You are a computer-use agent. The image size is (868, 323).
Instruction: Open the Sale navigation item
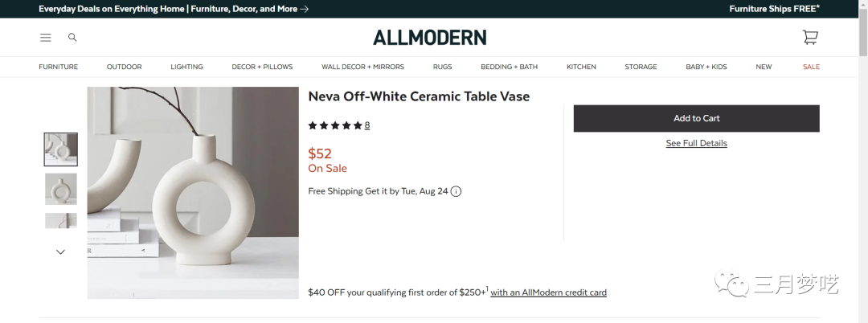811,67
